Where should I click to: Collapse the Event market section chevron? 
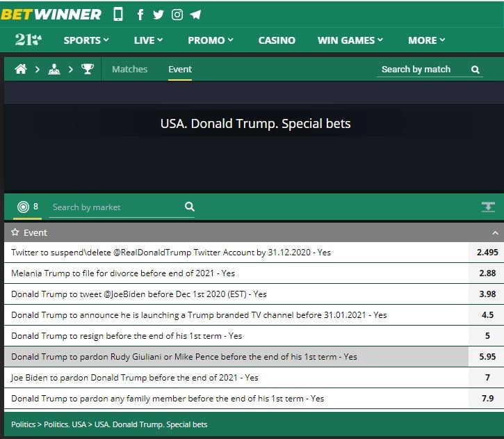tap(495, 233)
